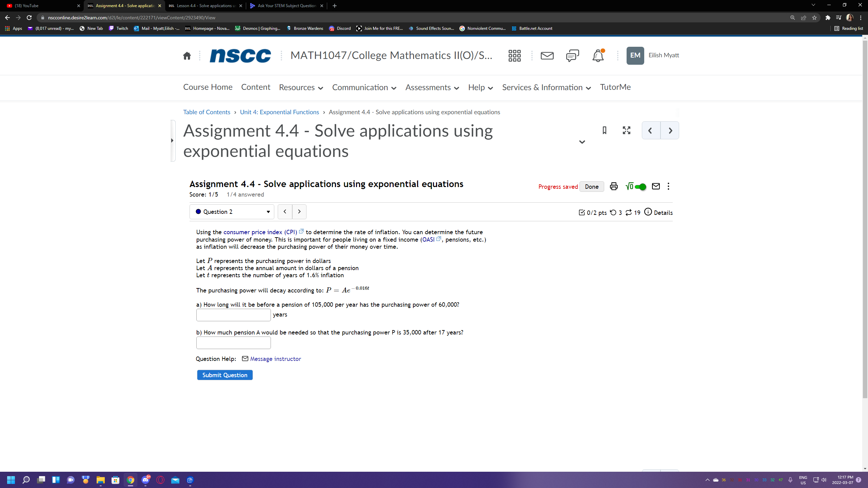The height and width of the screenshot is (488, 868).
Task: Open the consumer price index link
Action: (x=260, y=232)
